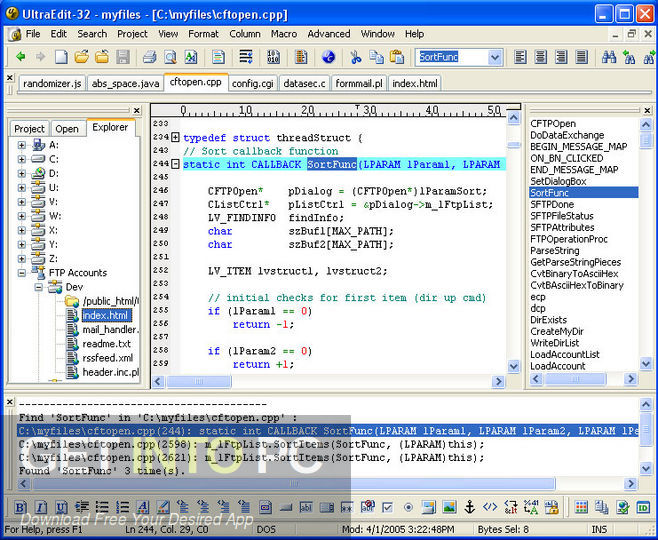Collapse code fold on line 244
This screenshot has height=540, width=658.
(175, 164)
